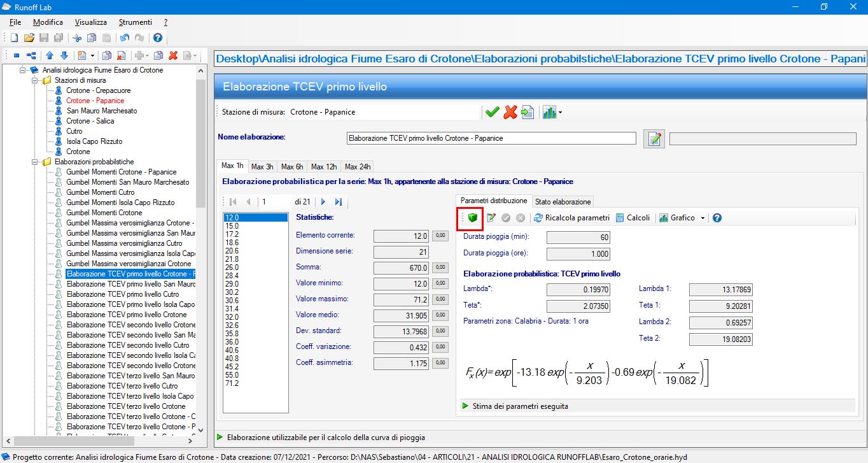
Task: Select Gumbel Momenti Cutro in the tree
Action: (101, 192)
